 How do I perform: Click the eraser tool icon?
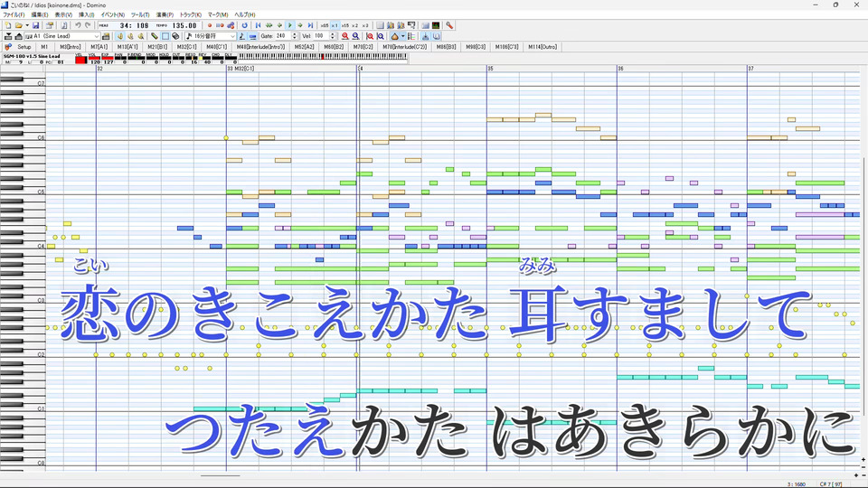tap(175, 36)
